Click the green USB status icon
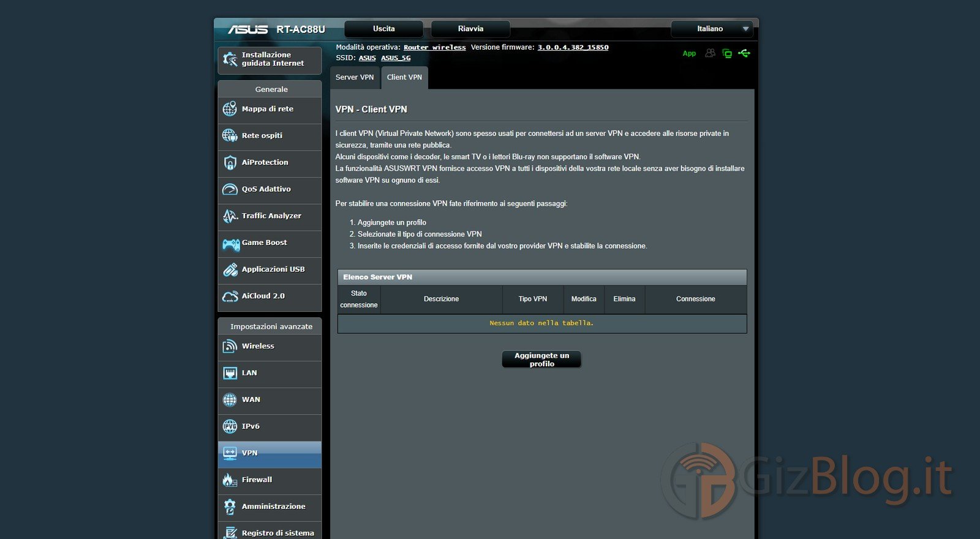 744,53
